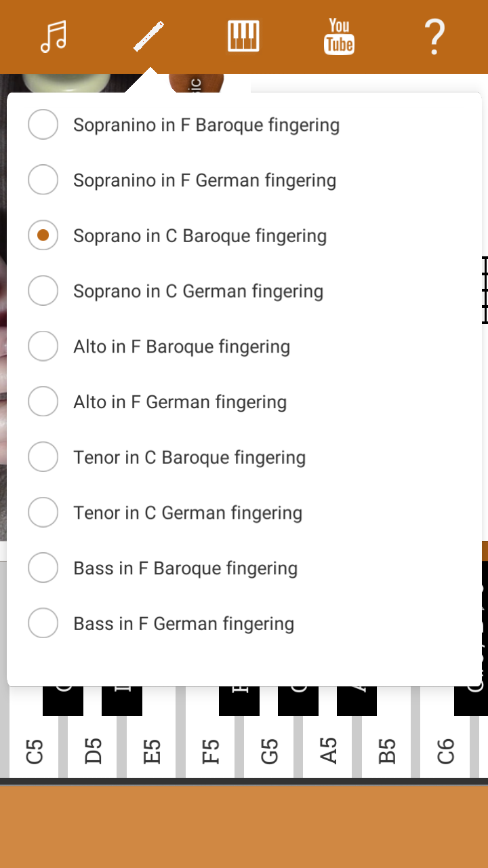Open the YouTube link
The height and width of the screenshot is (868, 488).
(x=338, y=37)
